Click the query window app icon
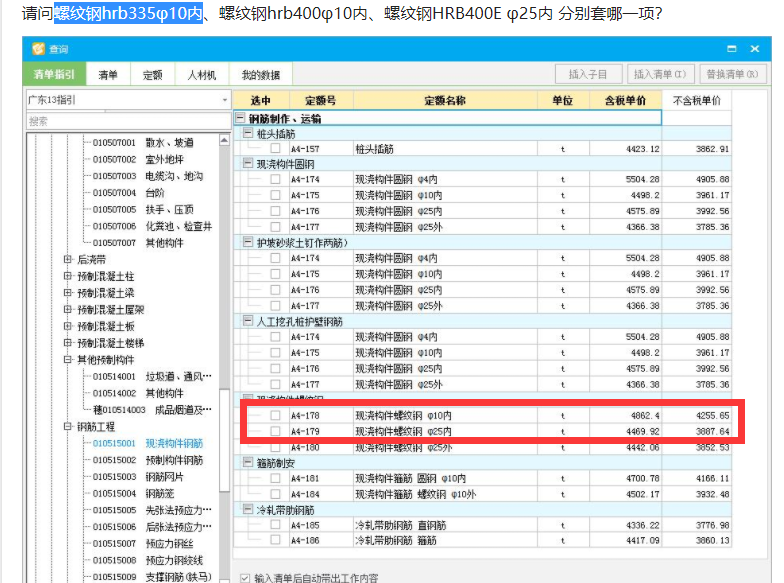The height and width of the screenshot is (583, 784). tap(38, 49)
